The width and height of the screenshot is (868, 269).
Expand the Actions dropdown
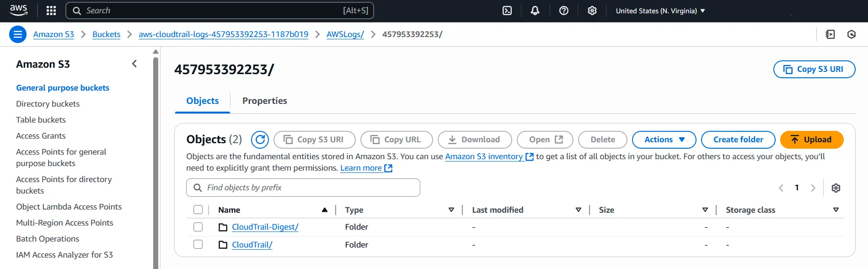pyautogui.click(x=664, y=140)
